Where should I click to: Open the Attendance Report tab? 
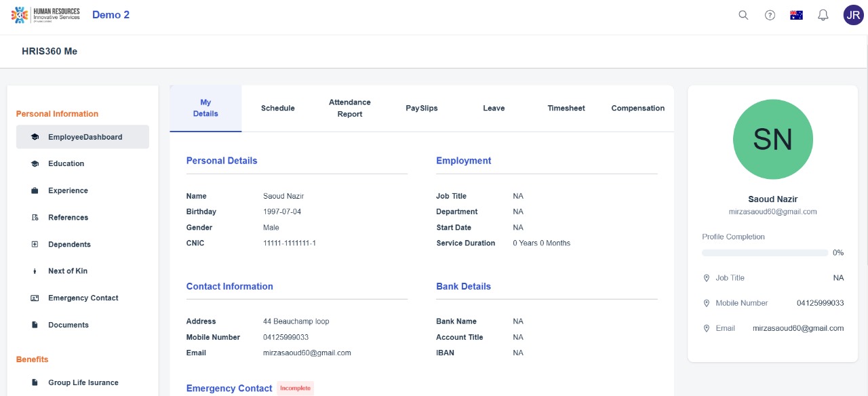click(350, 108)
